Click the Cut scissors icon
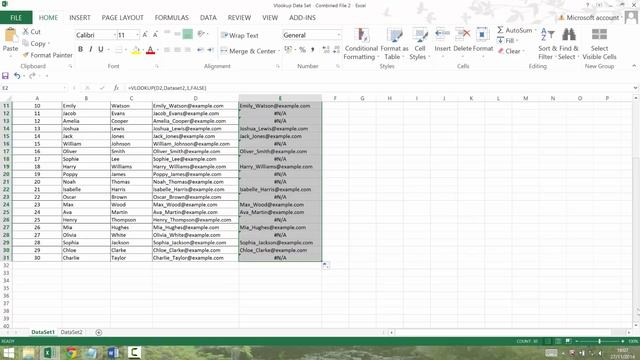The width and height of the screenshot is (640, 360). 26,31
